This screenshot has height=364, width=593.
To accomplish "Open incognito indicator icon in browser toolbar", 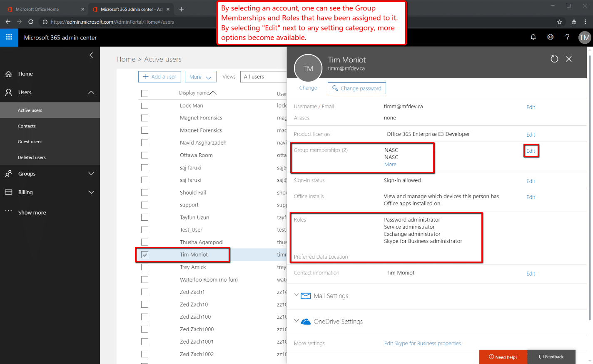I will pos(574,22).
